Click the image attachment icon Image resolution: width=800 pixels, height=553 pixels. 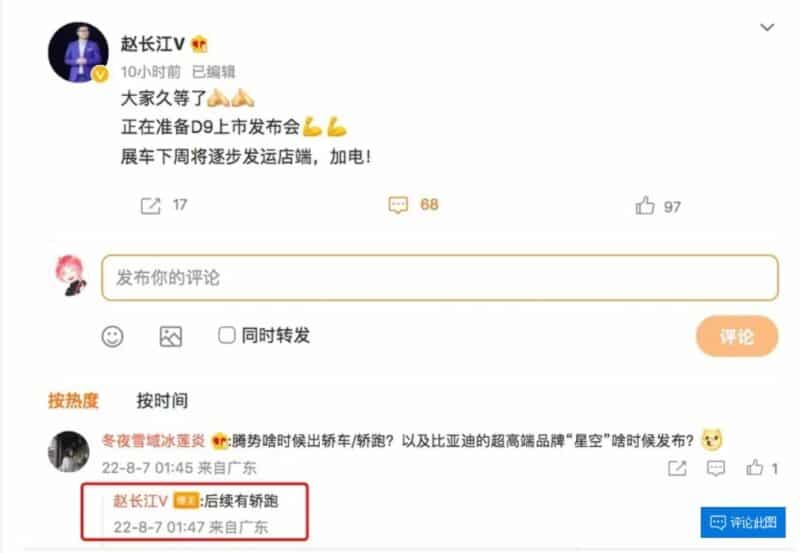[171, 337]
